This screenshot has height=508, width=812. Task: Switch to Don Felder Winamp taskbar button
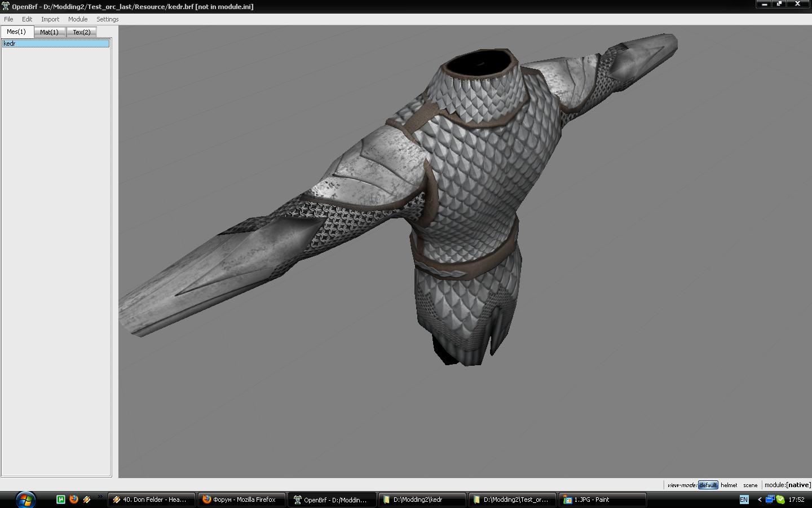[x=151, y=500]
